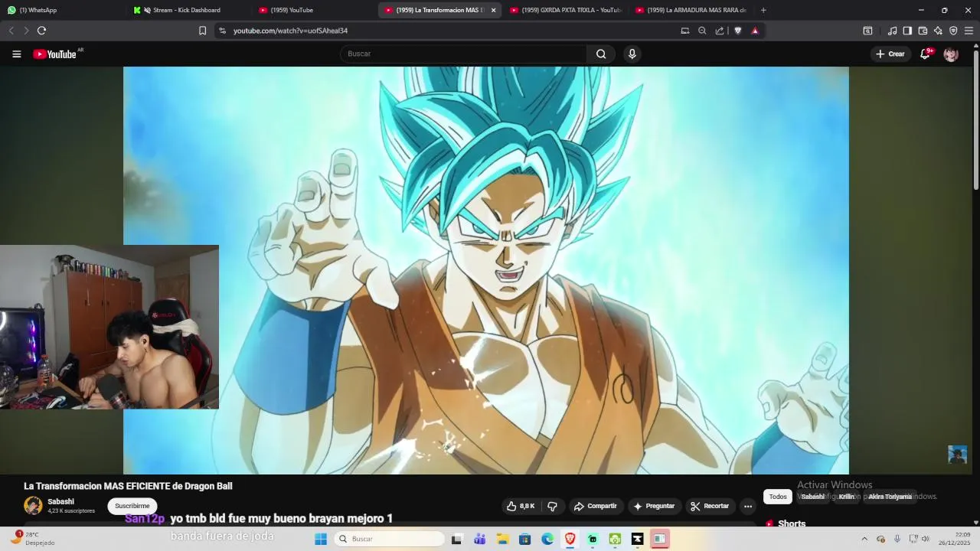
Task: Open the Windows Start menu
Action: pyautogui.click(x=321, y=539)
